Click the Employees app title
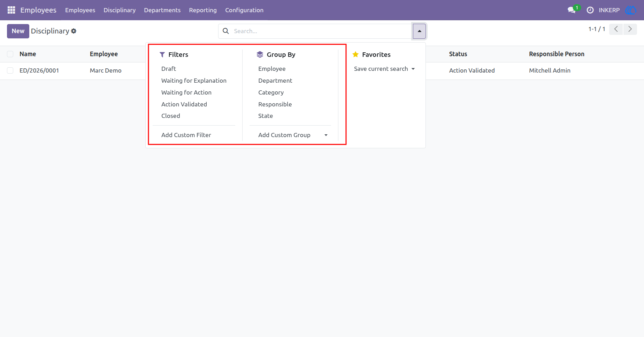The width and height of the screenshot is (644, 337). pos(38,10)
